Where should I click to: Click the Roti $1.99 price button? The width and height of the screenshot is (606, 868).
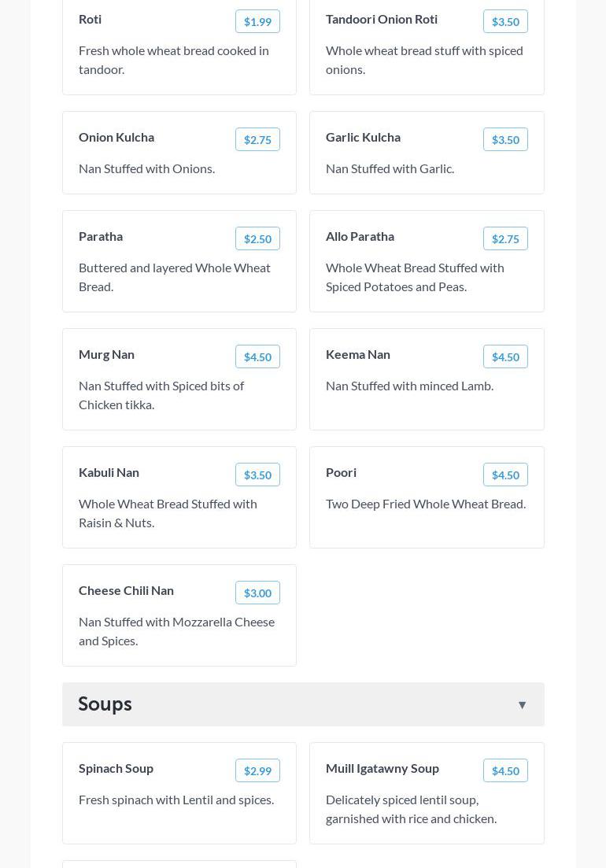click(x=257, y=22)
